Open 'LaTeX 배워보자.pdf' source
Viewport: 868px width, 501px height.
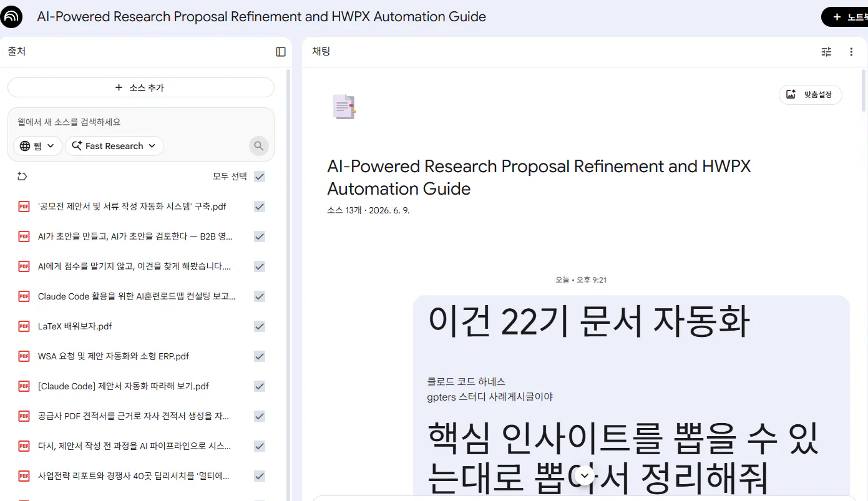[x=75, y=326]
